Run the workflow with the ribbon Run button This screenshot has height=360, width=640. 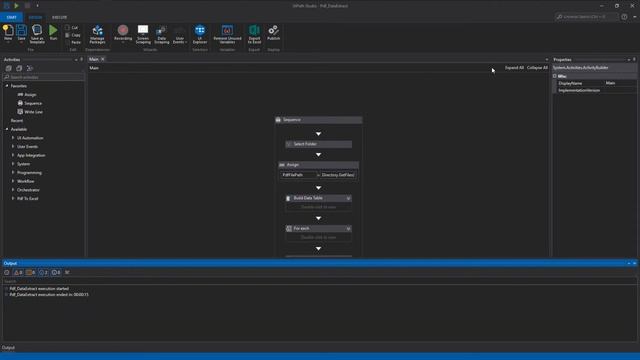pyautogui.click(x=53, y=33)
